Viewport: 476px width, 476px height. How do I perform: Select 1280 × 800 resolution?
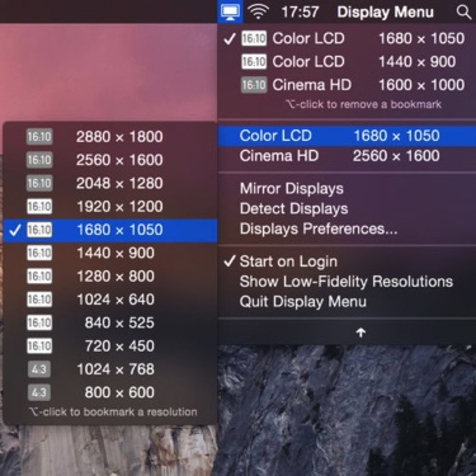[x=116, y=276]
